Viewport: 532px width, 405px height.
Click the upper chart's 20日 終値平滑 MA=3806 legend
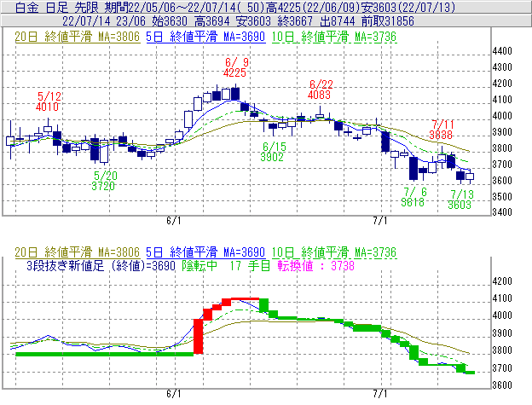tap(78, 37)
